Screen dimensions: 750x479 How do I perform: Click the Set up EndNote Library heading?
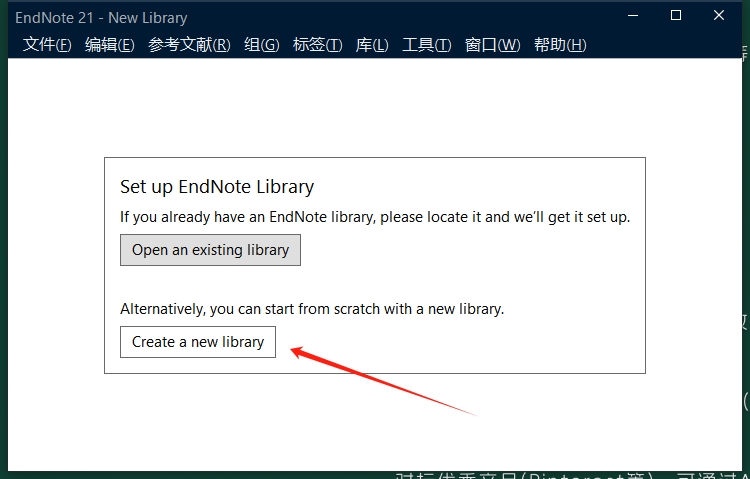coord(217,186)
